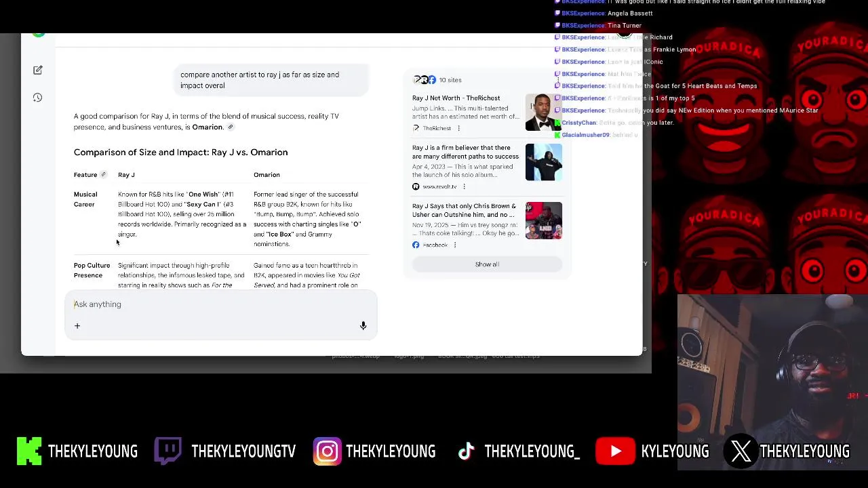Open Ray J Net Worth - TheRichest link
The height and width of the screenshot is (488, 868).
(456, 98)
